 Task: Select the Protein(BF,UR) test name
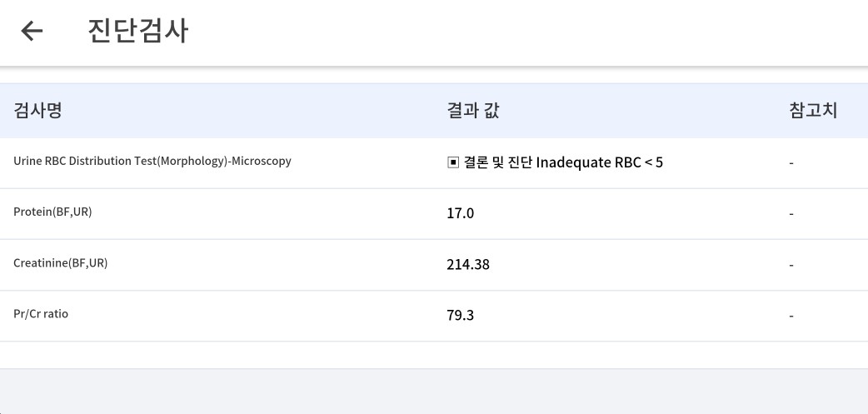click(52, 212)
